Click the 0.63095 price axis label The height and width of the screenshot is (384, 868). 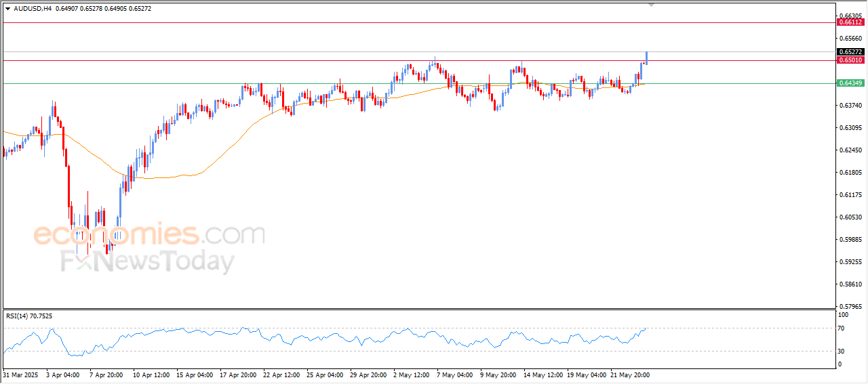pos(850,128)
